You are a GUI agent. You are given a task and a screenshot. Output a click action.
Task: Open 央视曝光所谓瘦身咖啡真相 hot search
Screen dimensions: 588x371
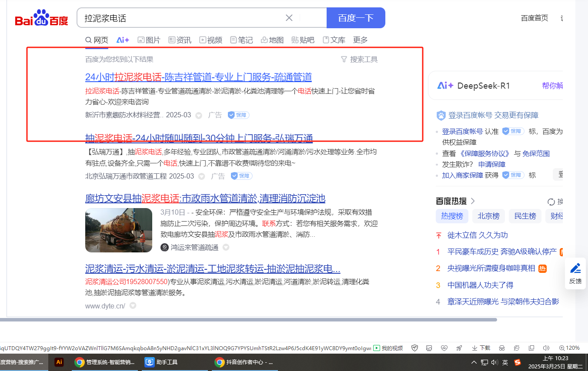pyautogui.click(x=491, y=268)
